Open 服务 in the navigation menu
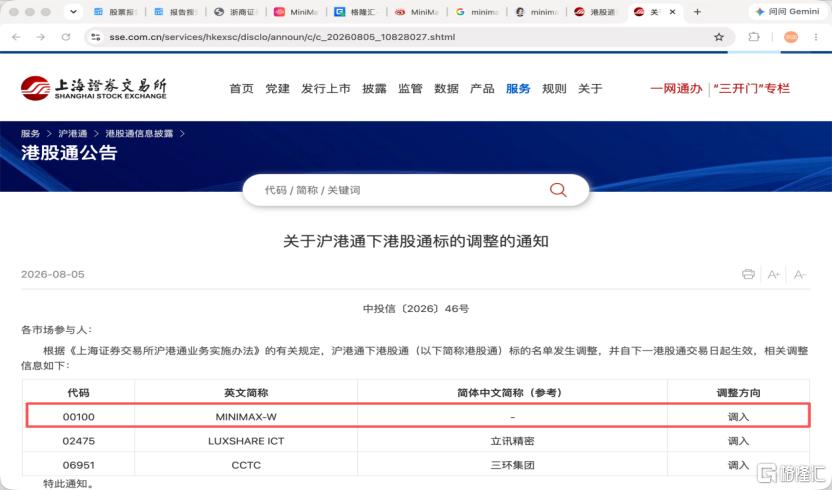This screenshot has height=490, width=832. 518,89
